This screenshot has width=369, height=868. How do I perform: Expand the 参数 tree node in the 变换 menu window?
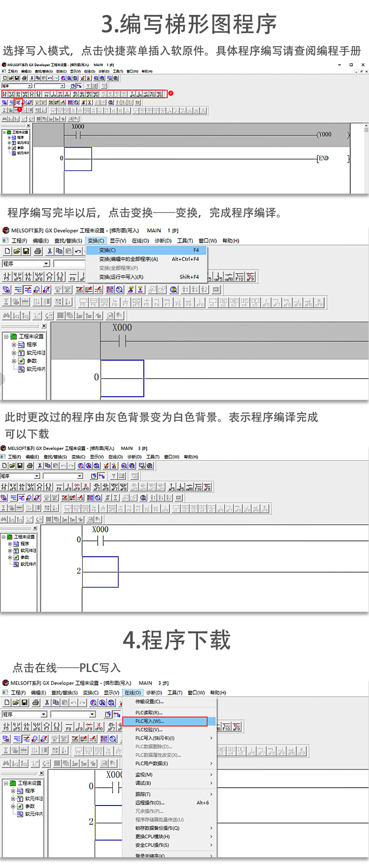coord(14,361)
